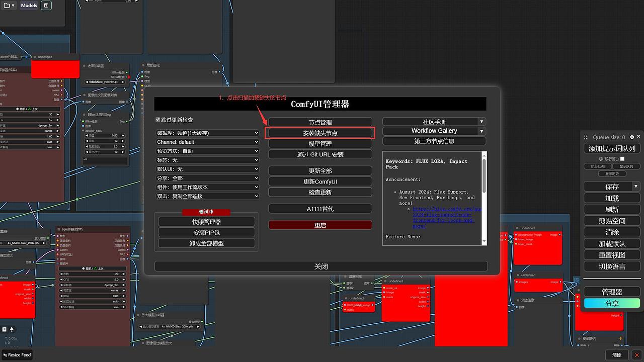
Task: Click 节点管理 button
Action: (x=320, y=122)
